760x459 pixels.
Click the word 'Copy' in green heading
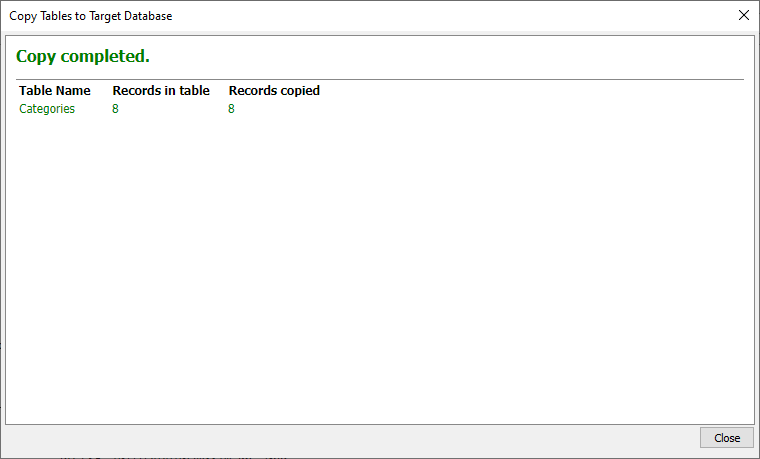click(36, 57)
